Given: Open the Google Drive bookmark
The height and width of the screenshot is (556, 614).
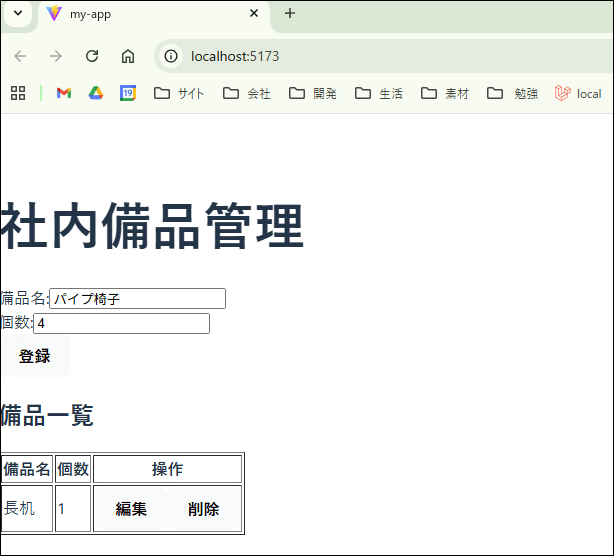Looking at the screenshot, I should 96,93.
